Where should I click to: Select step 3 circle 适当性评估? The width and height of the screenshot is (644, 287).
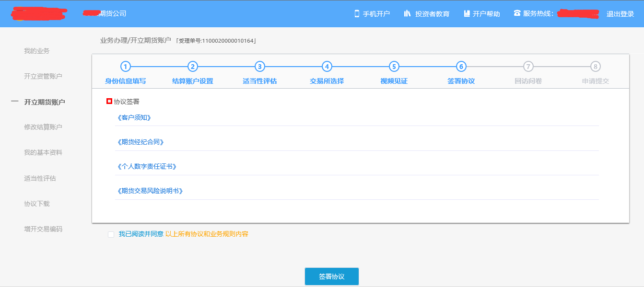[x=259, y=67]
